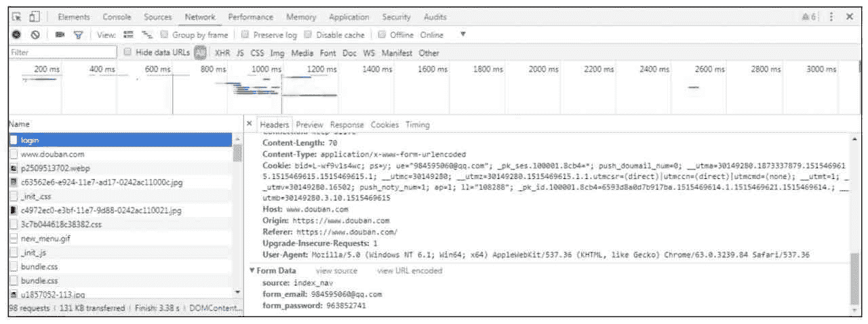Toggle the device toolbar icon
868x324 pixels.
point(33,17)
